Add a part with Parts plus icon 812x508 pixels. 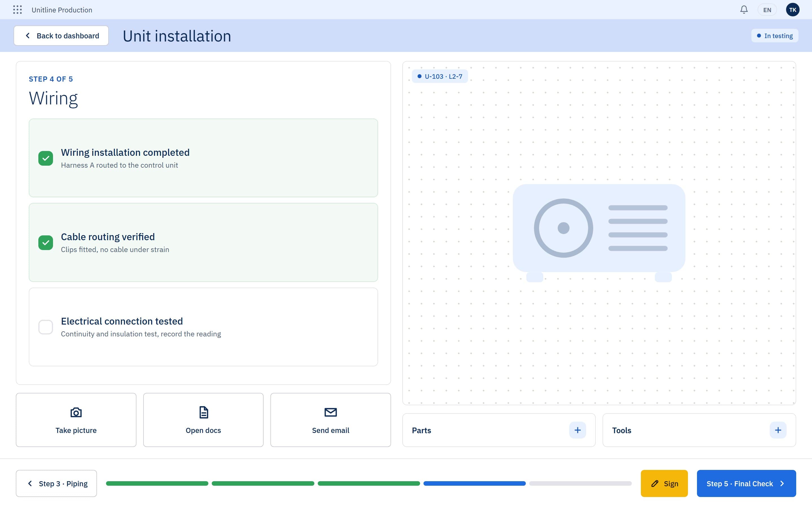point(577,430)
